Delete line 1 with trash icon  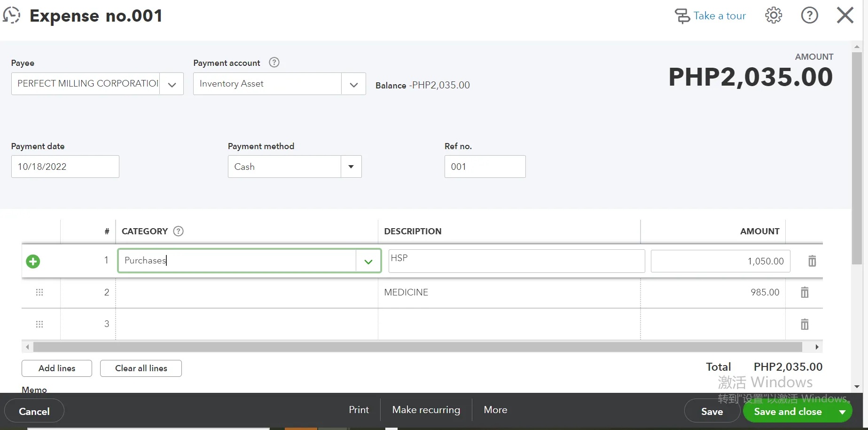pos(812,261)
